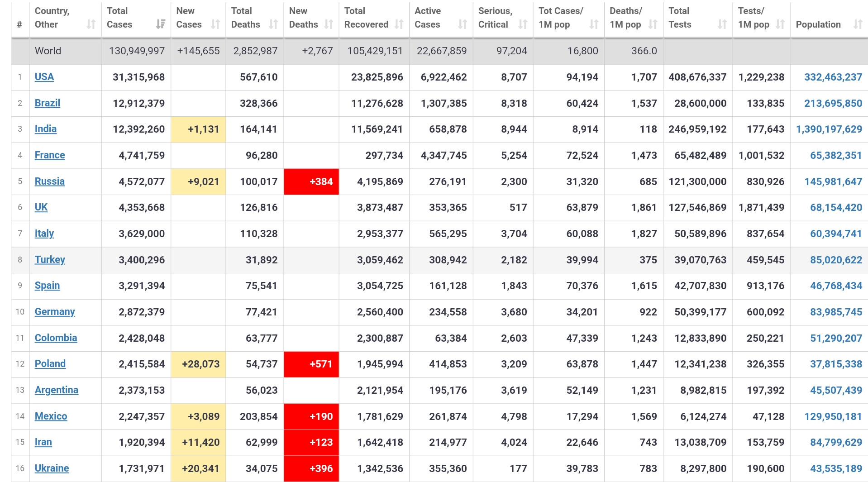Click the Russia link

click(50, 181)
